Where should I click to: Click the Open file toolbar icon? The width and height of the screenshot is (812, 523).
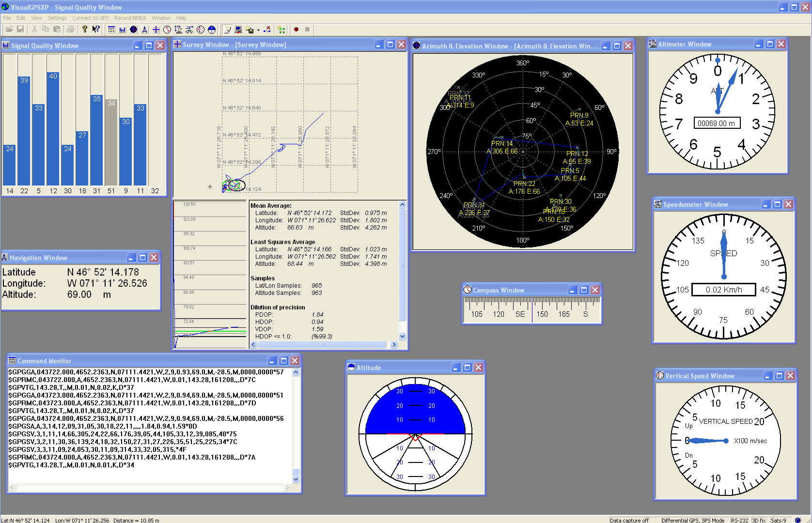tap(9, 30)
